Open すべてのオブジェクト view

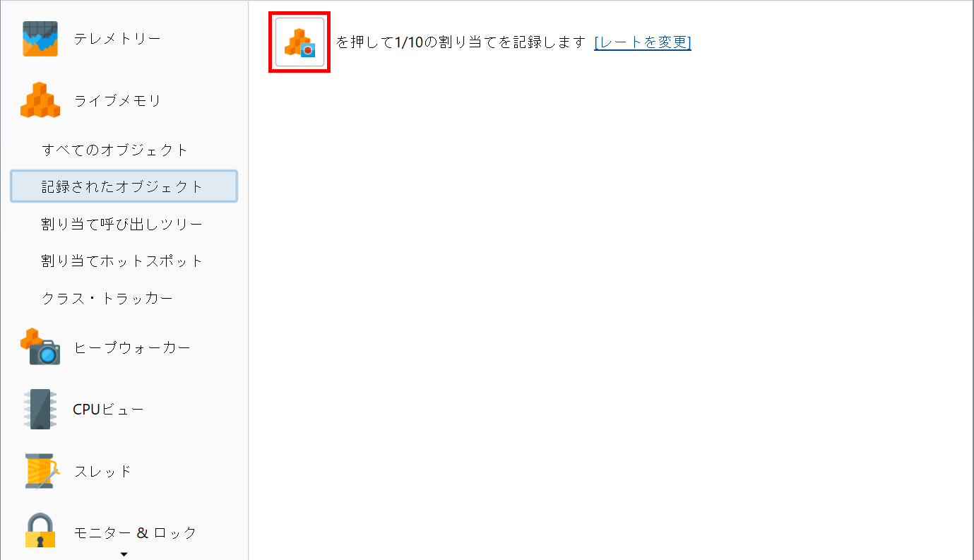click(x=115, y=150)
